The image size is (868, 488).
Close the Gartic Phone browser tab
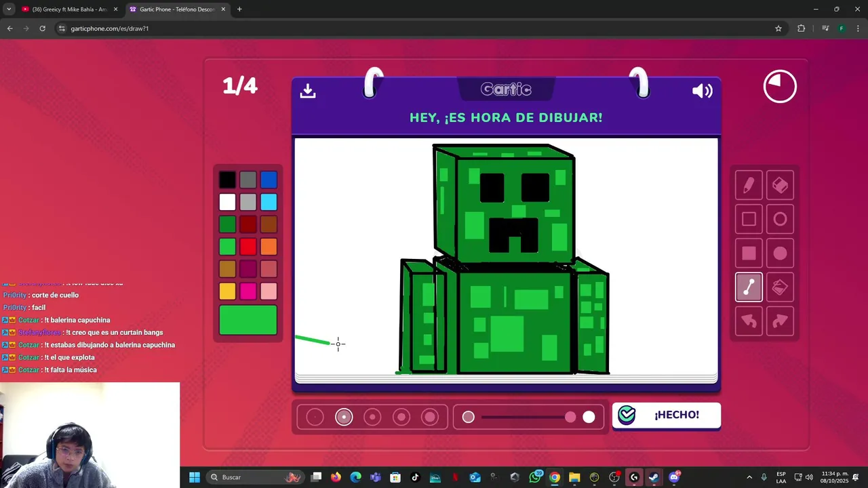tap(223, 9)
